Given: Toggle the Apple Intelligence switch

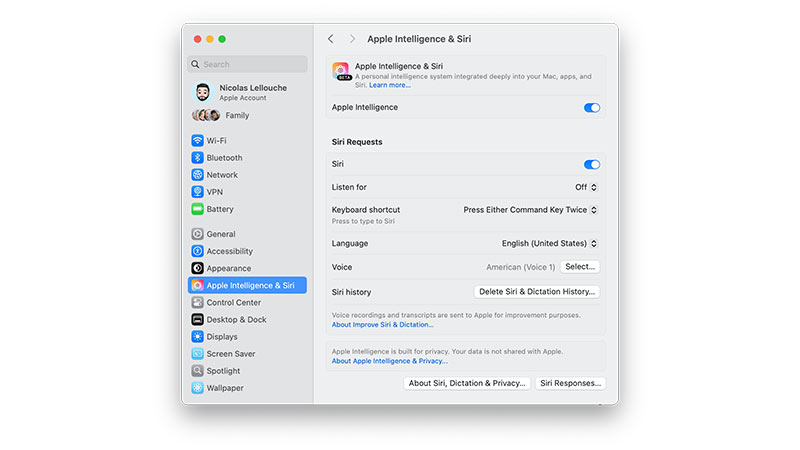Looking at the screenshot, I should click(x=592, y=108).
